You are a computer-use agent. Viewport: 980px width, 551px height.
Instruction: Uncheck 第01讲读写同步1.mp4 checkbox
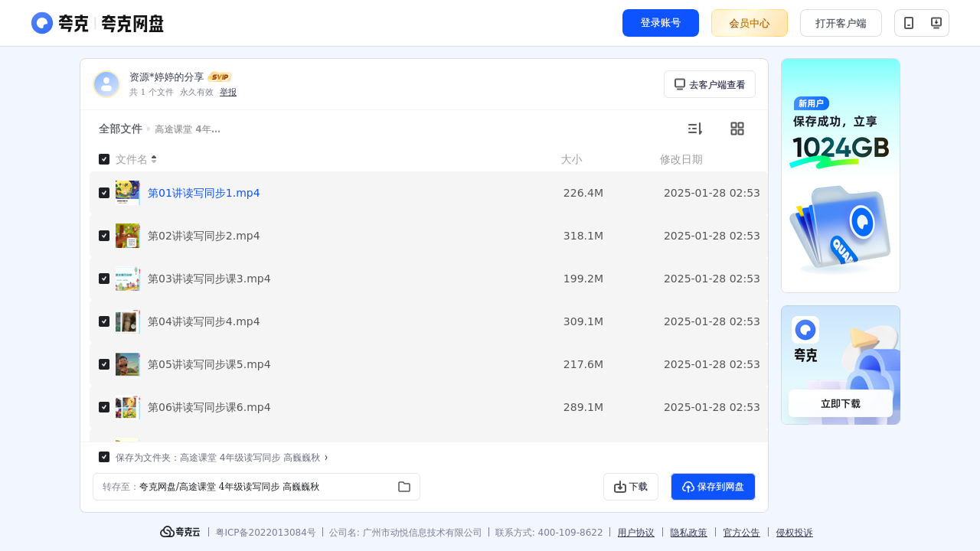(104, 193)
